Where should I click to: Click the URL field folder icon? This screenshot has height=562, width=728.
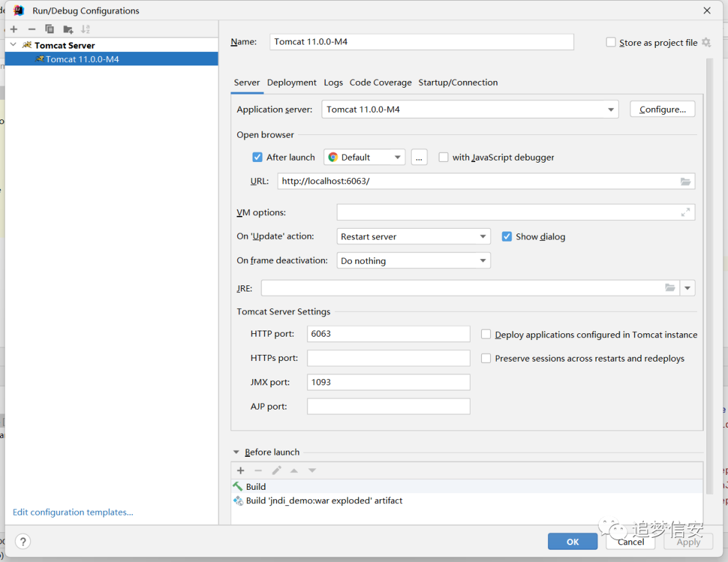686,181
